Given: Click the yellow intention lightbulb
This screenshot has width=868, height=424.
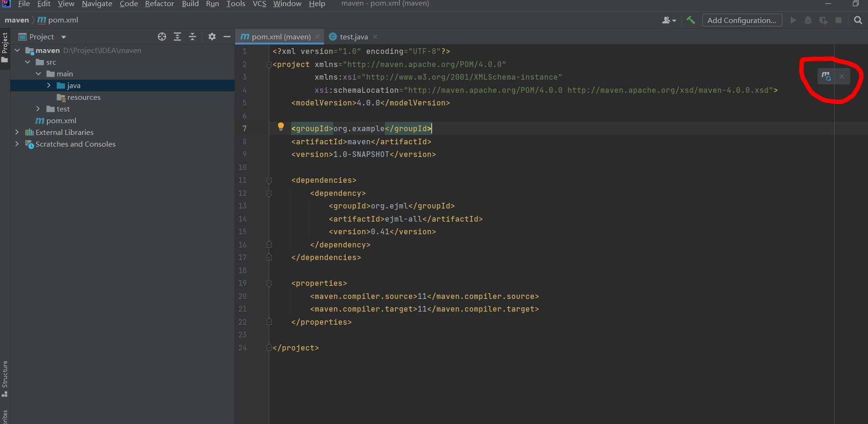Looking at the screenshot, I should tap(281, 126).
